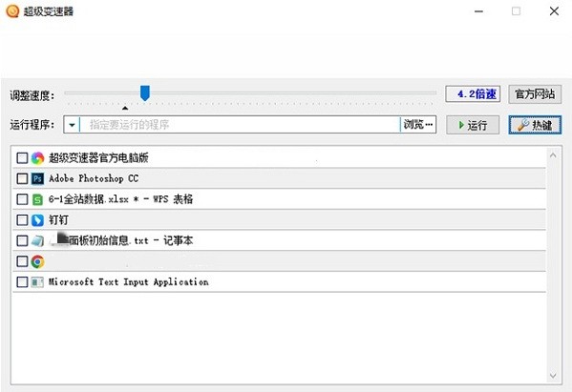Image resolution: width=572 pixels, height=392 pixels.
Task: Enable speed change for 6-1全站数据.xlsx
Action: click(22, 199)
